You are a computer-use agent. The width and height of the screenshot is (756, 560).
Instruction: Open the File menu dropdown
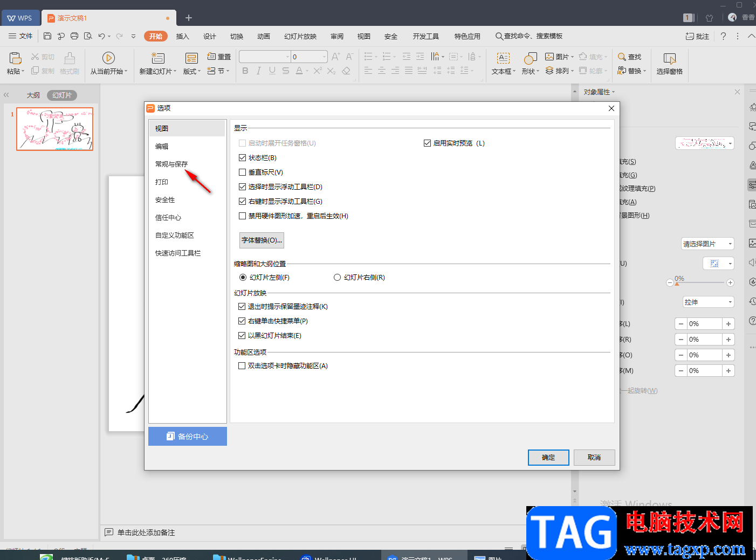(x=20, y=36)
